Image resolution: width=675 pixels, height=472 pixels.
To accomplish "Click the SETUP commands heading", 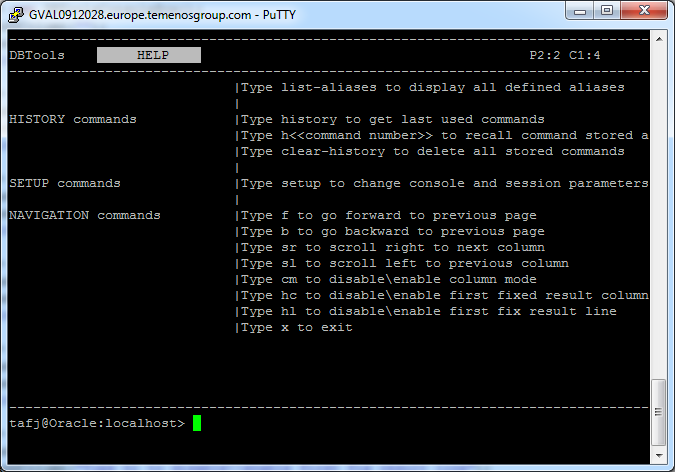I will (x=64, y=183).
